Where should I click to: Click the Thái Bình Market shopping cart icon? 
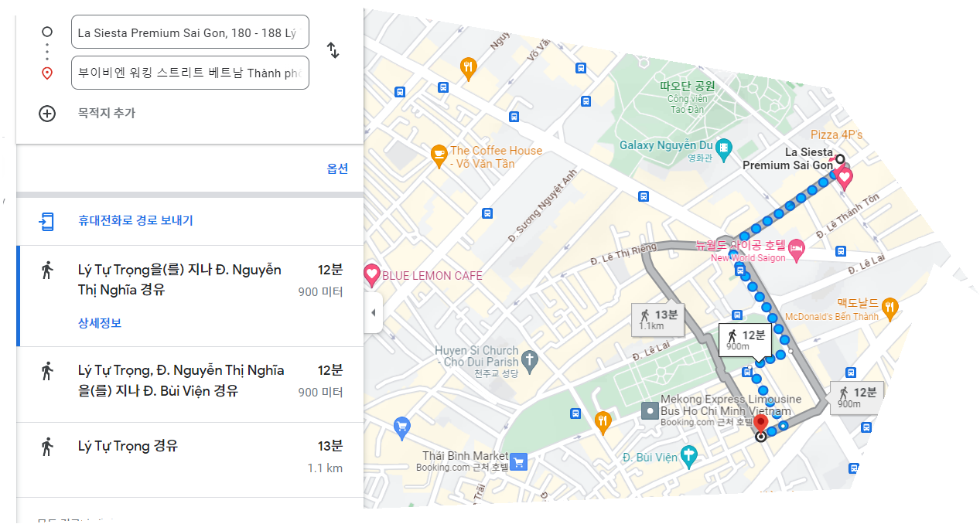(519, 461)
